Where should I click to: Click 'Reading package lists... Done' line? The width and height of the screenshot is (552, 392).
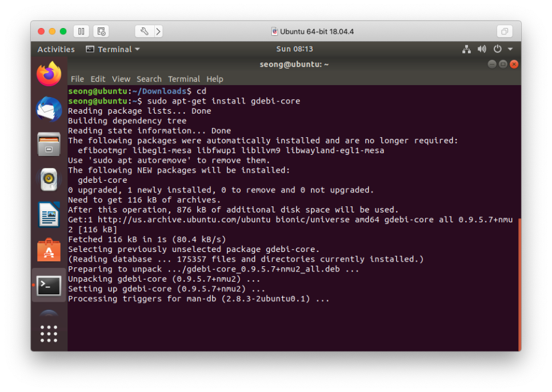(x=139, y=111)
